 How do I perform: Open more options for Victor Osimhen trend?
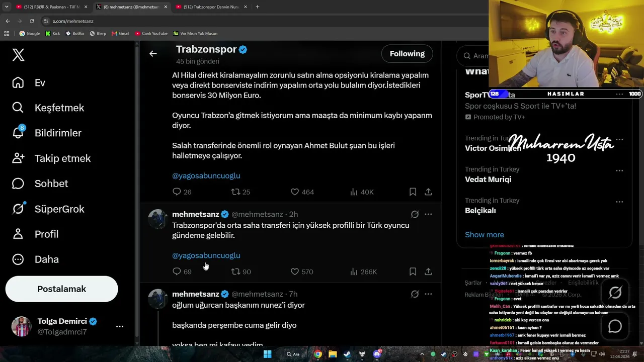[x=619, y=139]
